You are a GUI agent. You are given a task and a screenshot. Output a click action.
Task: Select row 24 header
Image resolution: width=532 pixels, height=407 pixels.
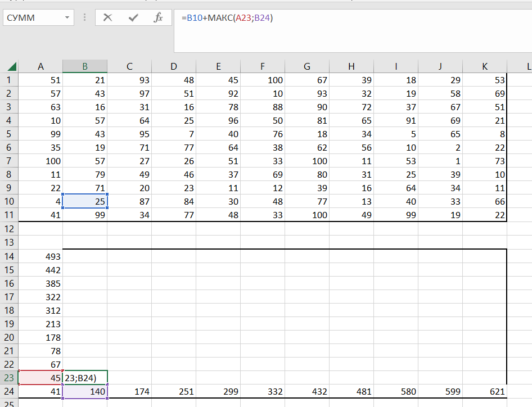(9, 391)
